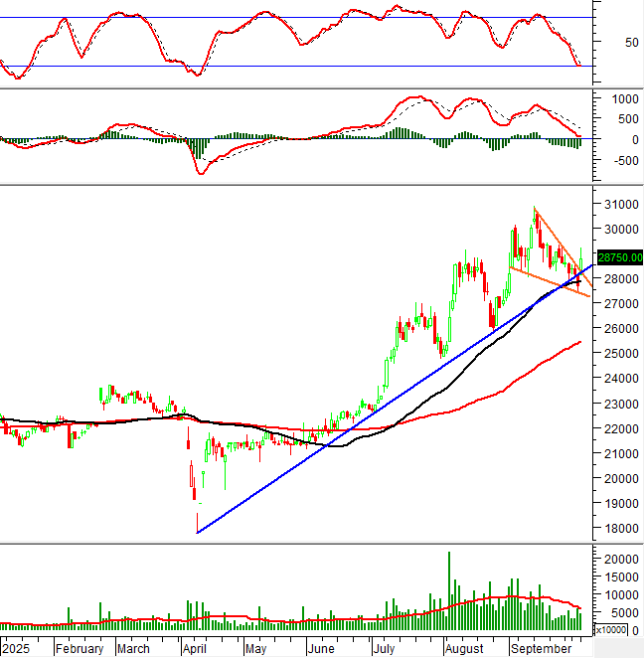644x658 pixels.
Task: Click the green 28750.00 current price tag
Action: coord(617,255)
